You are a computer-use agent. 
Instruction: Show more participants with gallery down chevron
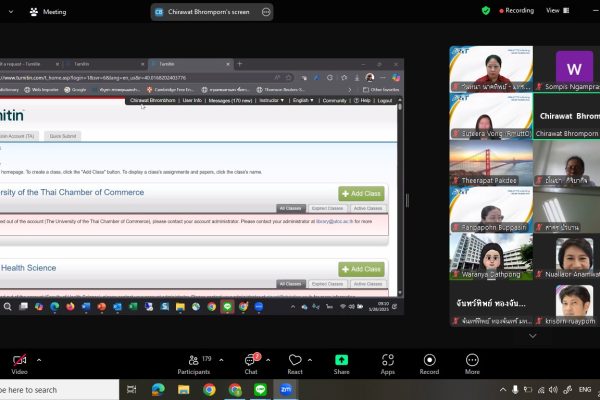tap(532, 336)
